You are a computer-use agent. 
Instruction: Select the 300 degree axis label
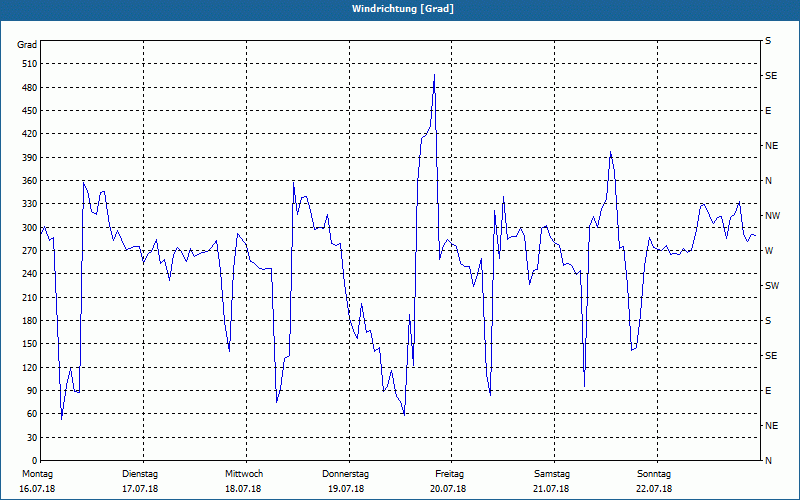[29, 228]
